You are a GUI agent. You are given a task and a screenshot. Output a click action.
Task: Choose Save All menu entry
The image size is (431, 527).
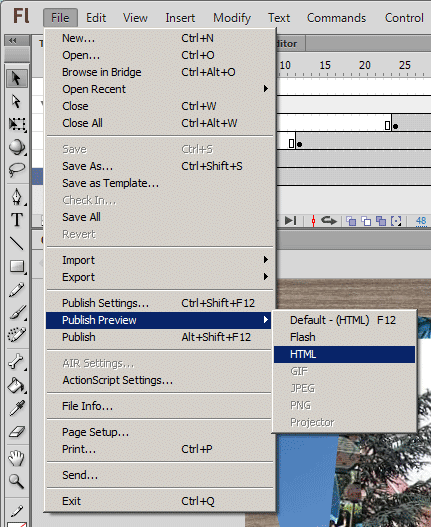159,217
